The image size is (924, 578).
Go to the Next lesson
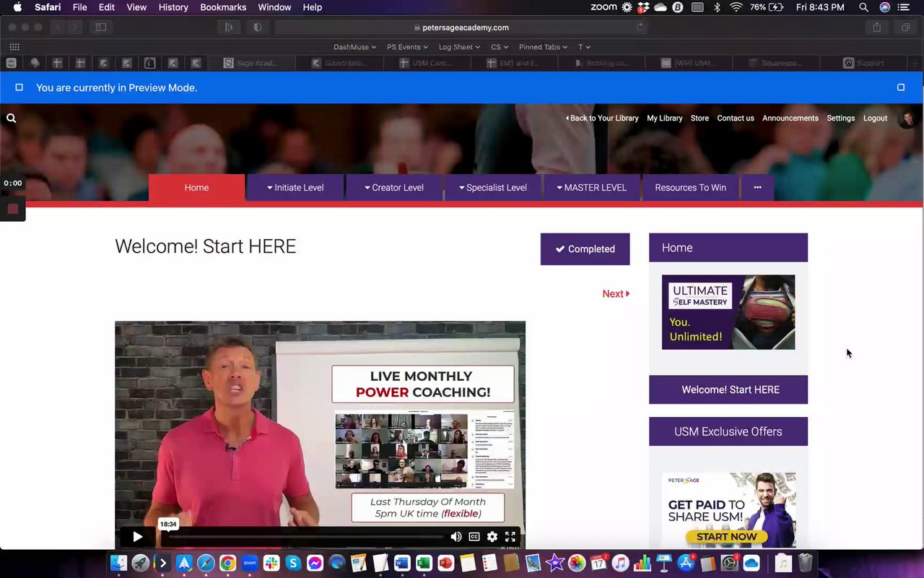point(616,293)
